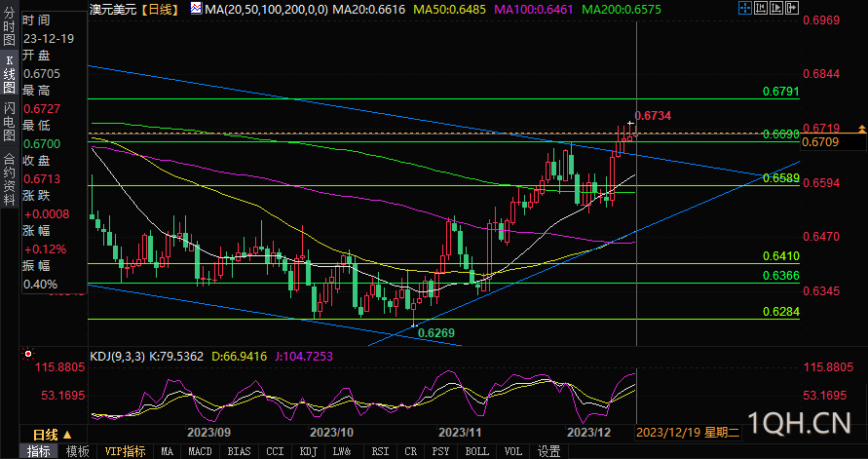Open the 闪电图 side tab
This screenshot has width=868, height=459.
click(x=10, y=123)
